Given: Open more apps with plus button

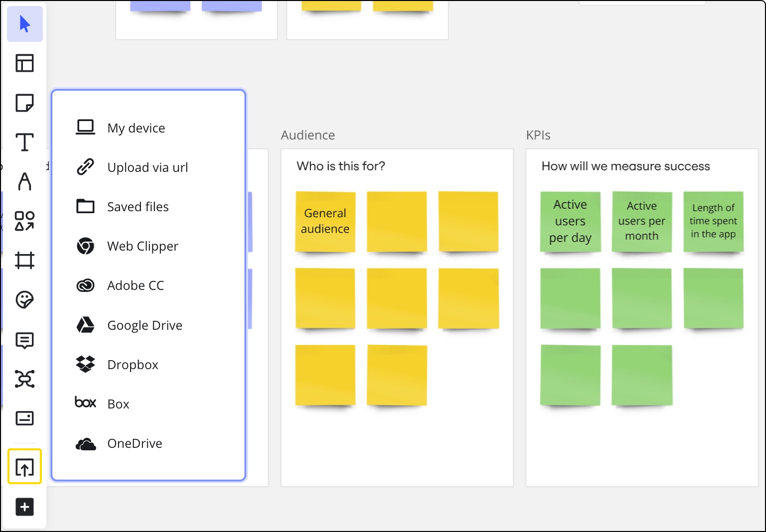Looking at the screenshot, I should coord(24,507).
